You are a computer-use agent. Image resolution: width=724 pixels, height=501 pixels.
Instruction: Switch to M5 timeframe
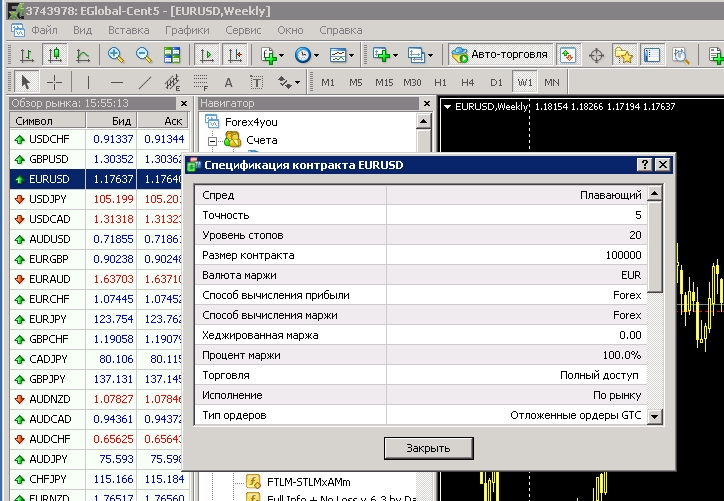click(356, 83)
